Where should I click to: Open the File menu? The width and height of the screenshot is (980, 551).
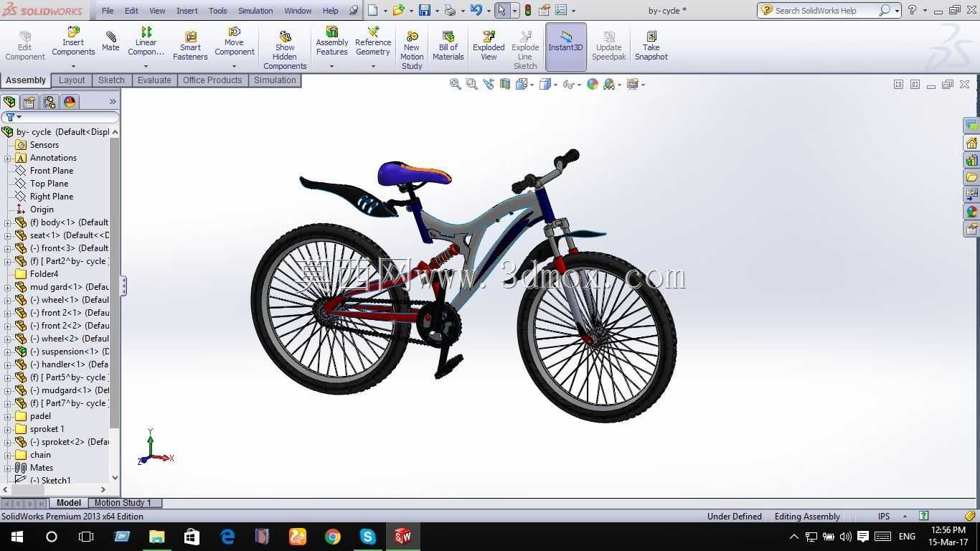click(x=108, y=11)
